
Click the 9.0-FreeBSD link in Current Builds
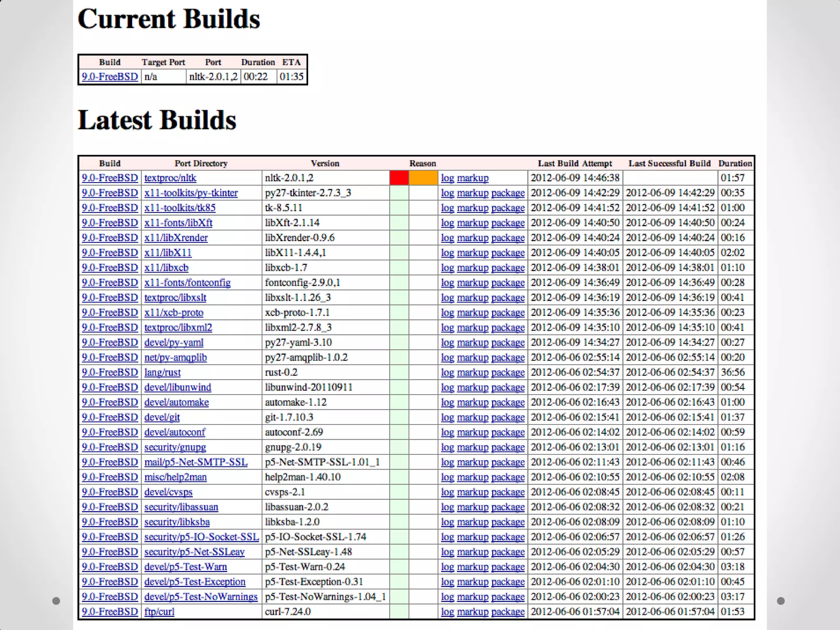(110, 77)
